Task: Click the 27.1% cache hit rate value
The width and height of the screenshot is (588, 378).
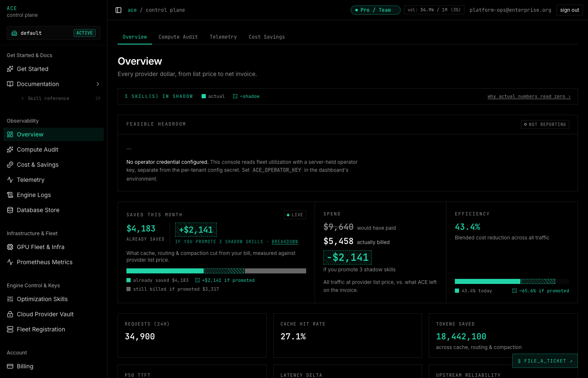Action: click(x=293, y=336)
